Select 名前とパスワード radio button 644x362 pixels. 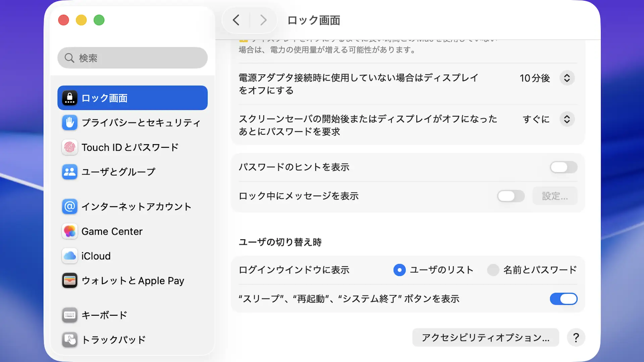(x=493, y=270)
